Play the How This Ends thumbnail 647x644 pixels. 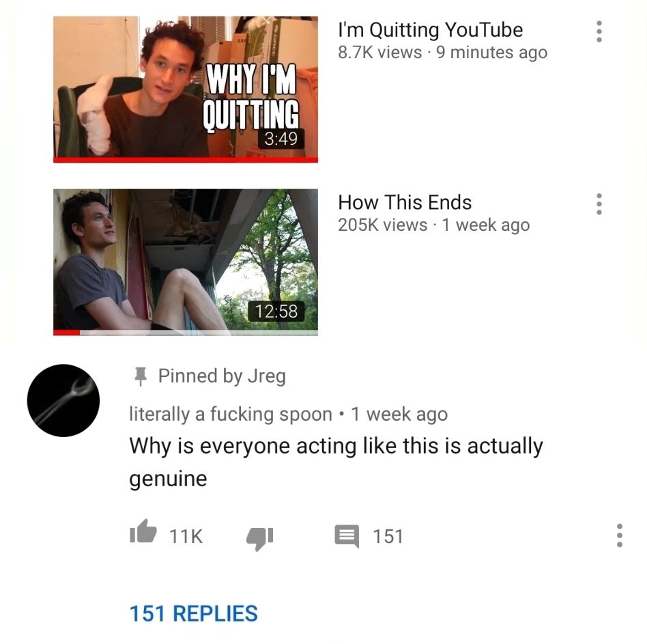186,260
